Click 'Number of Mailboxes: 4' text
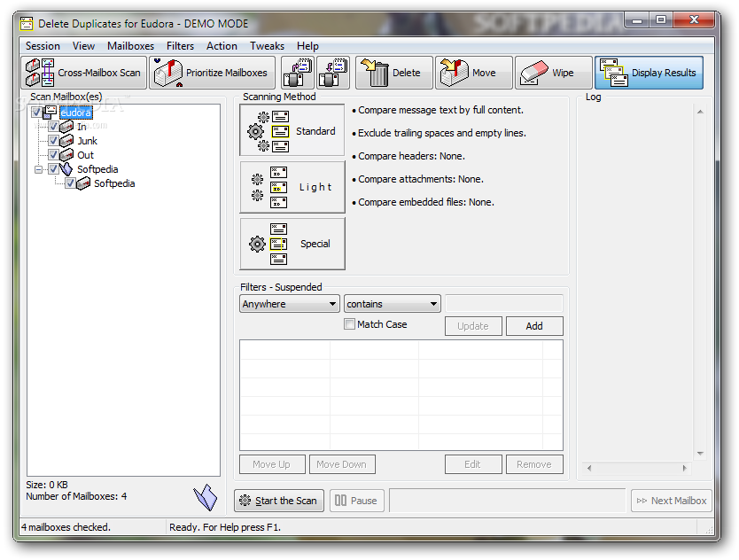 [x=76, y=496]
